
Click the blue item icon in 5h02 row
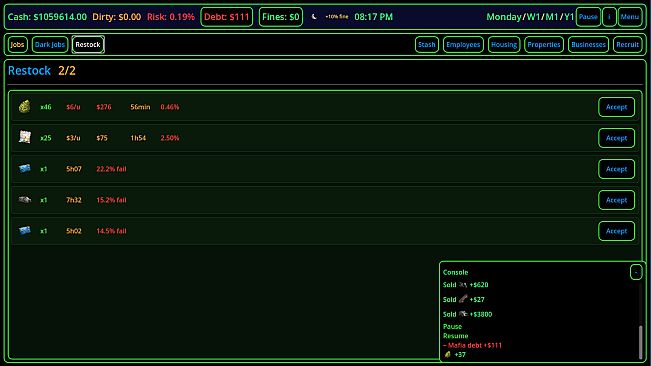click(x=24, y=230)
